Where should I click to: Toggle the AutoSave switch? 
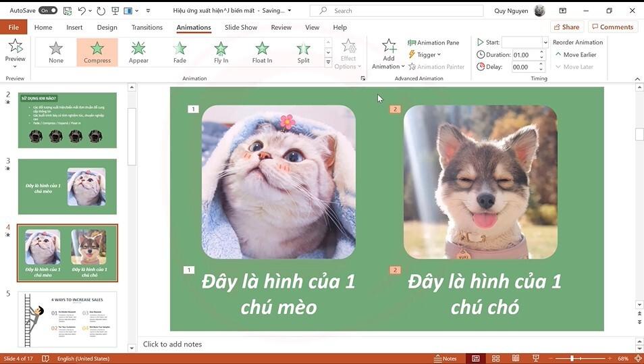[48, 10]
